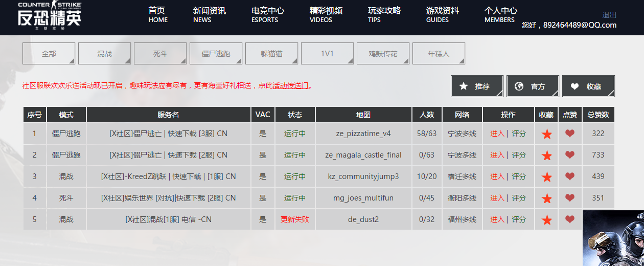Click the star for kz_communityjump3 server

[x=547, y=177]
